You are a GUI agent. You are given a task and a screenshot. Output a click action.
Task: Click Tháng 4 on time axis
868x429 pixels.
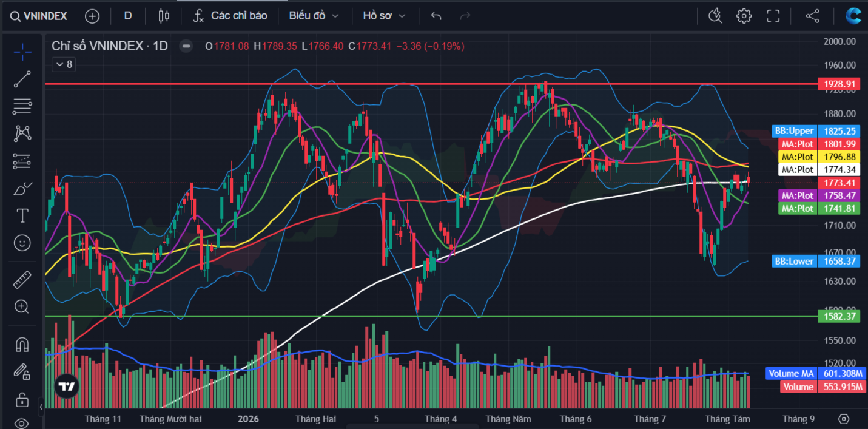(x=441, y=419)
